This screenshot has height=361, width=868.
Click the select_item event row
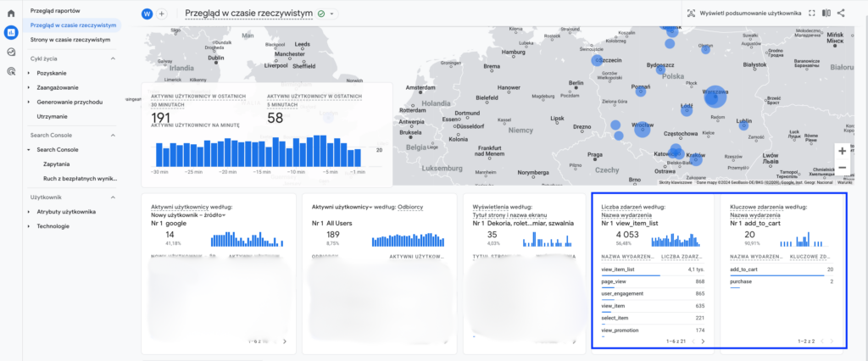click(x=652, y=319)
